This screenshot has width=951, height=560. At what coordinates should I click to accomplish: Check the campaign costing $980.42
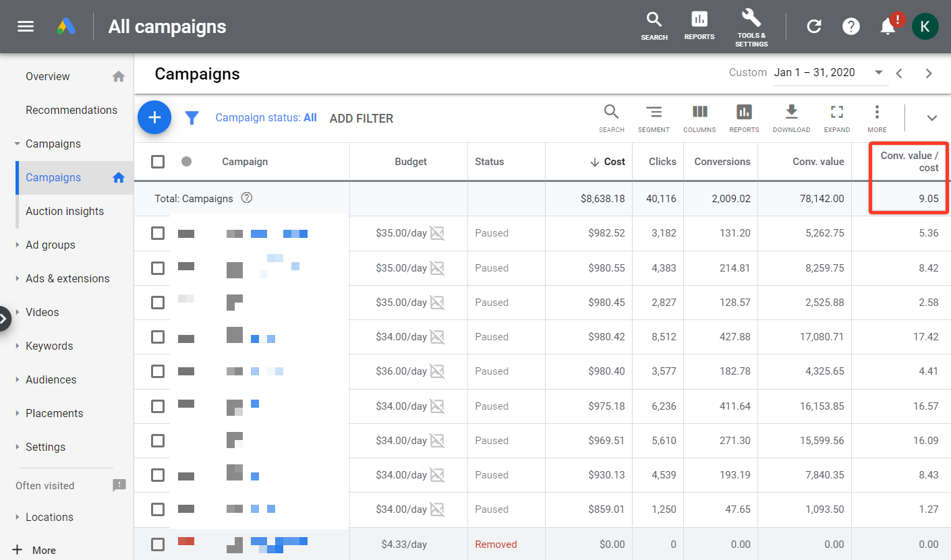click(x=158, y=337)
